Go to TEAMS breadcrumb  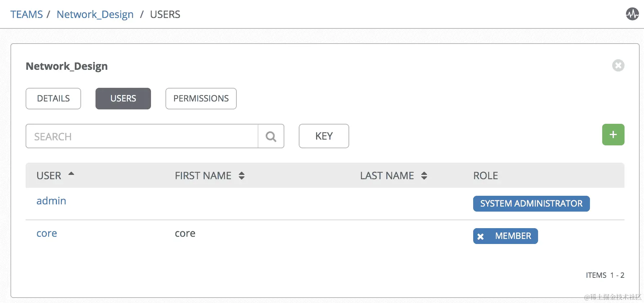(27, 14)
